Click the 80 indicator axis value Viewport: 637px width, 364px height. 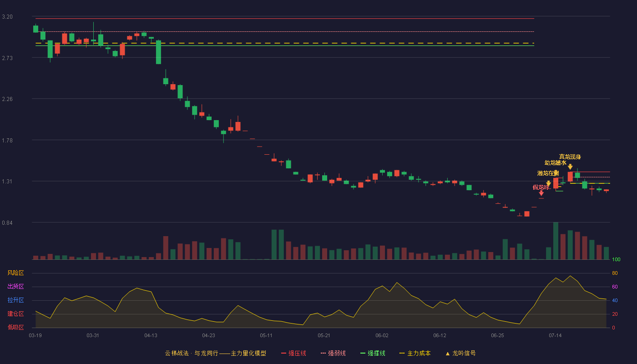coord(615,273)
